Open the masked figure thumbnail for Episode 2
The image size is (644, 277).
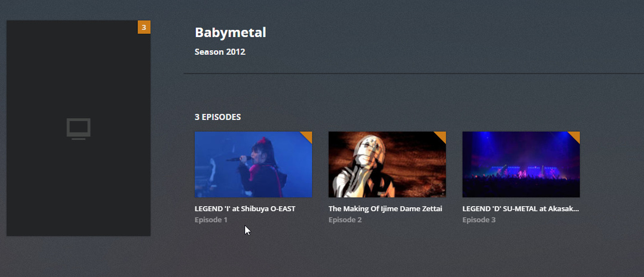pyautogui.click(x=387, y=165)
